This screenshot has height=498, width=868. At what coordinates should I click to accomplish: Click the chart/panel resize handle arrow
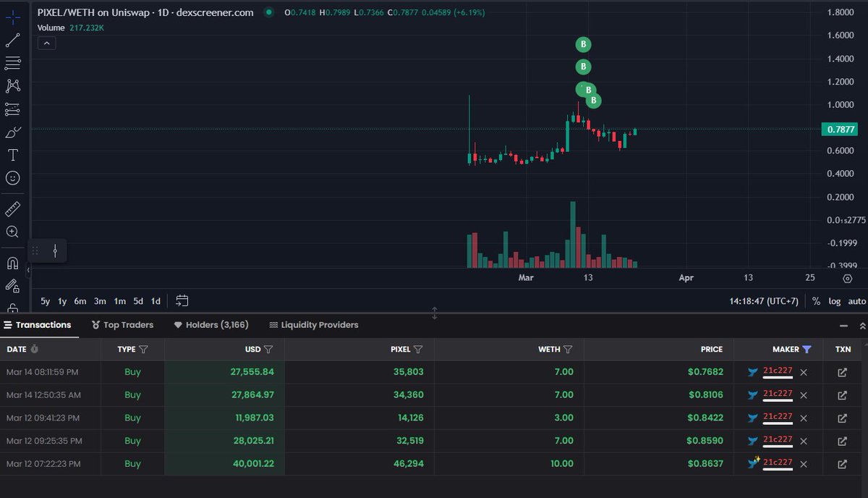click(x=435, y=313)
